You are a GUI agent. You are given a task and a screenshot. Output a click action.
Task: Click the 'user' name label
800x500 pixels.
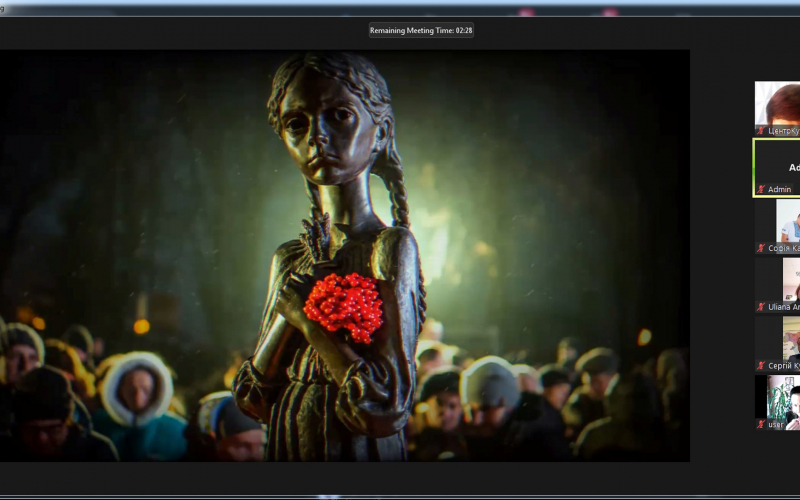[776, 424]
